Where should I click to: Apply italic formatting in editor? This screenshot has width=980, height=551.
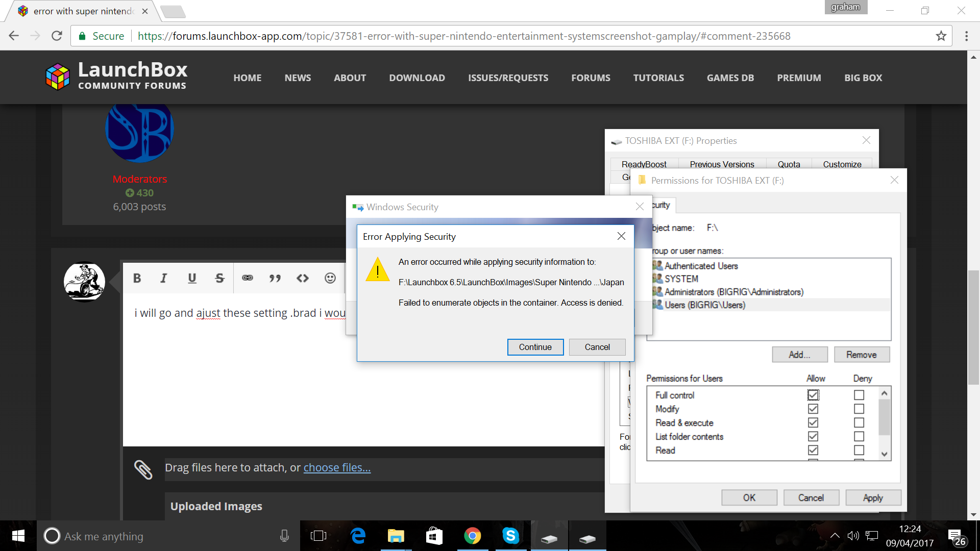(163, 278)
